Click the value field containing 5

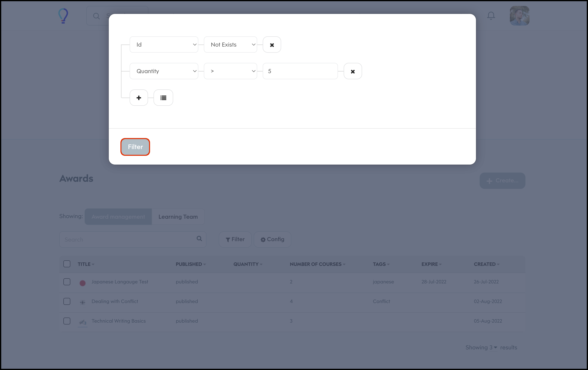click(x=300, y=71)
